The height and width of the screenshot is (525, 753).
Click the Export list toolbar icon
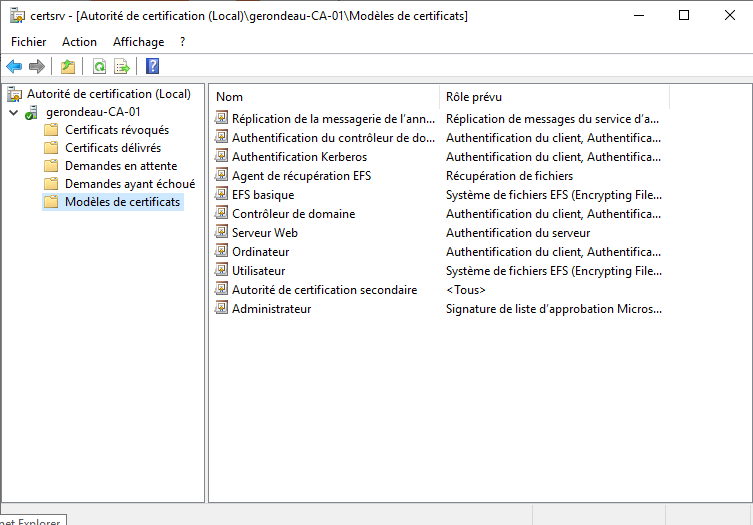click(122, 67)
